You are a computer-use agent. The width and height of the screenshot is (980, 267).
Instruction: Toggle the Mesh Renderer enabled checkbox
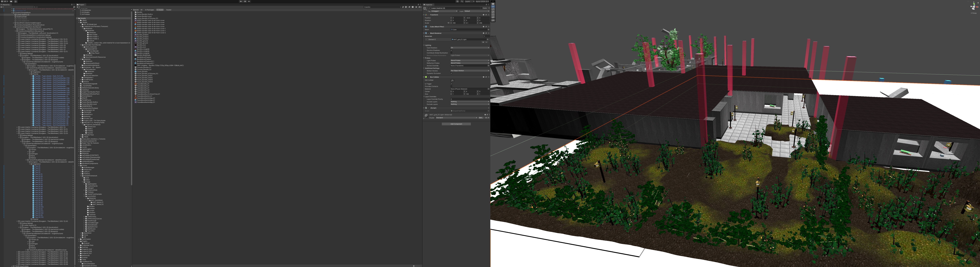[x=428, y=33]
